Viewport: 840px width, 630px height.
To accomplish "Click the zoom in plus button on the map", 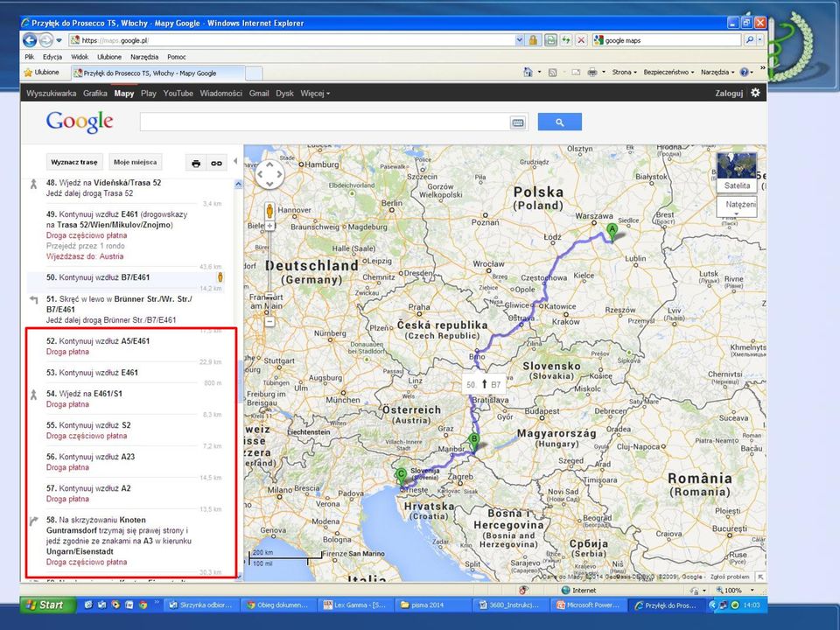I will pos(269,226).
